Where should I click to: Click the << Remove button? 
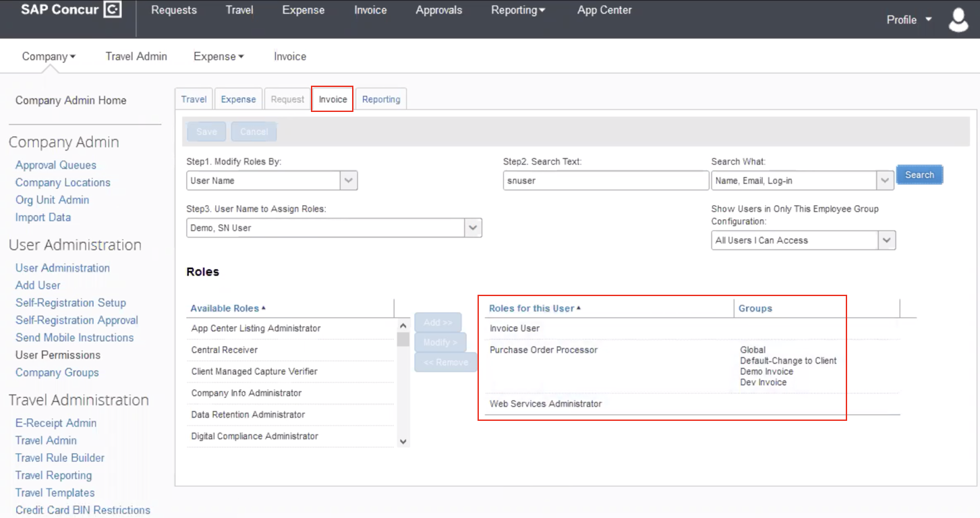(446, 362)
